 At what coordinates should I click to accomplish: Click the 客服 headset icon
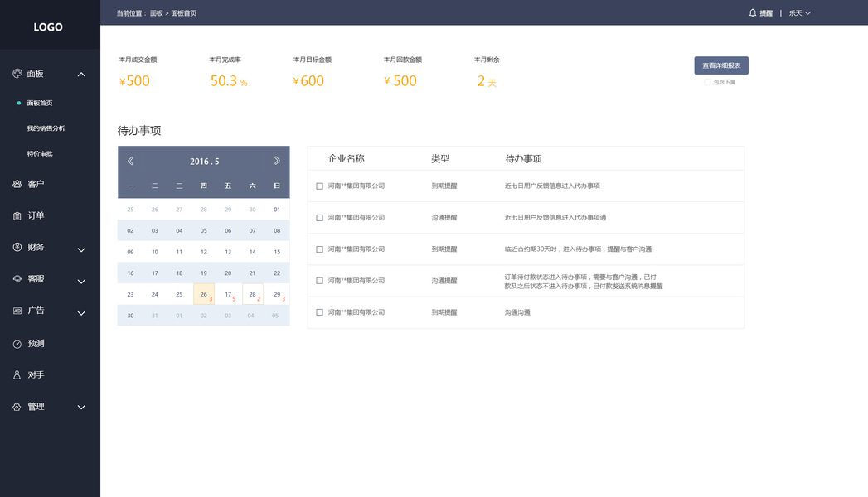click(17, 278)
